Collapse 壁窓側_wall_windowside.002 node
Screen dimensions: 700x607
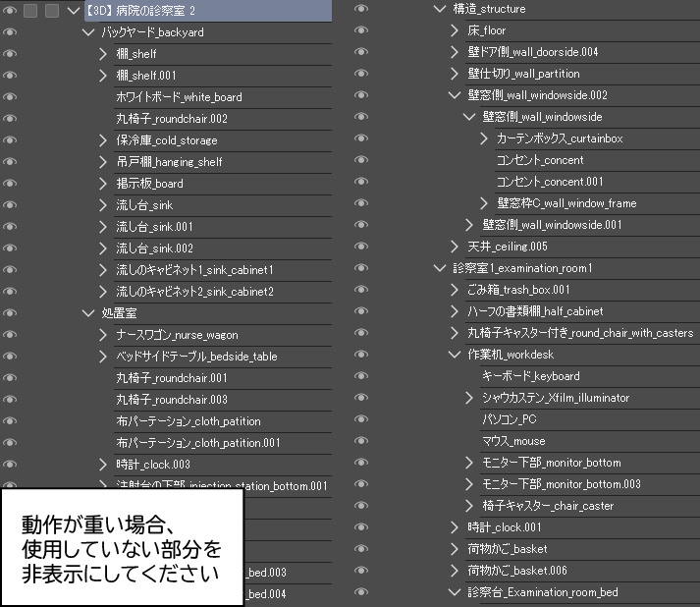click(455, 95)
